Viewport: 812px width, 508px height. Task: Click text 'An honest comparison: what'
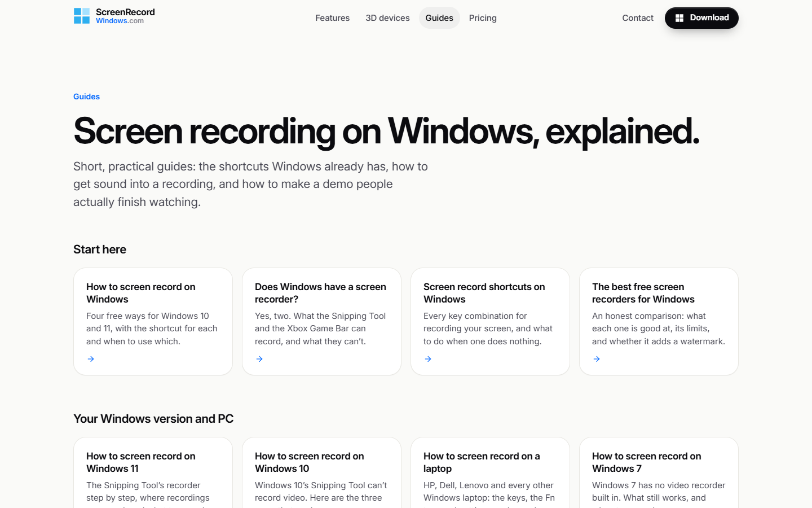[649, 316]
